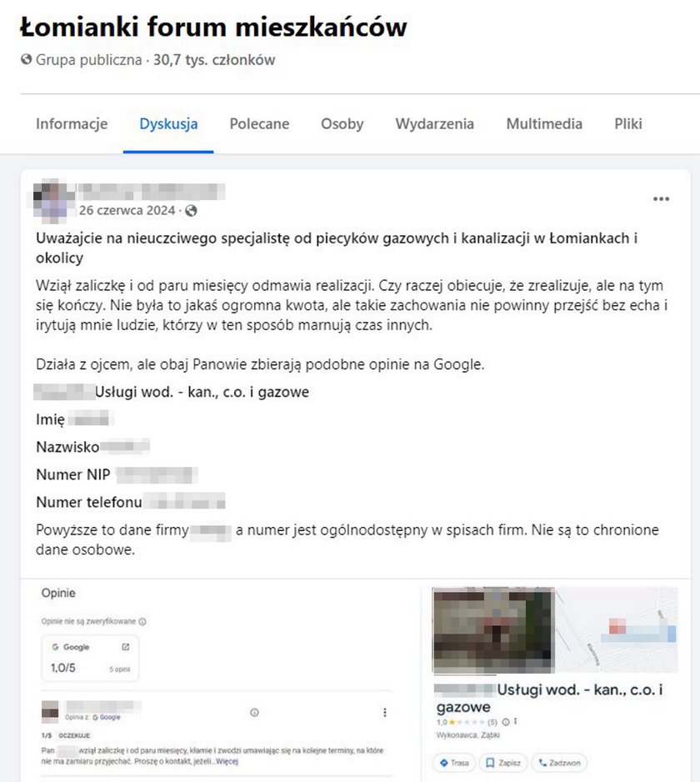Open the Wydarzenia tab

coord(435,123)
